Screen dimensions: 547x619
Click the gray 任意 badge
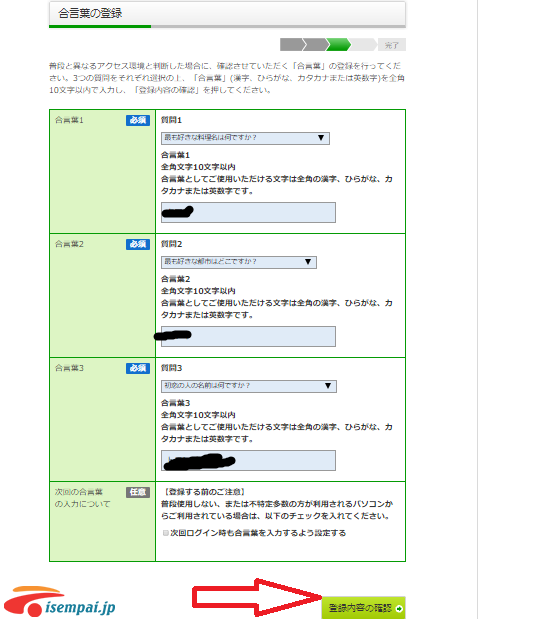(x=138, y=492)
